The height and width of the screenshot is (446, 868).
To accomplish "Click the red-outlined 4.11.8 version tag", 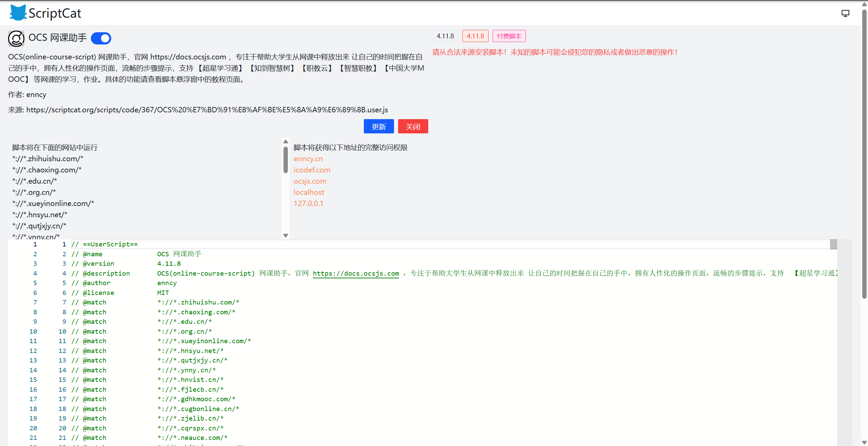I will (475, 36).
